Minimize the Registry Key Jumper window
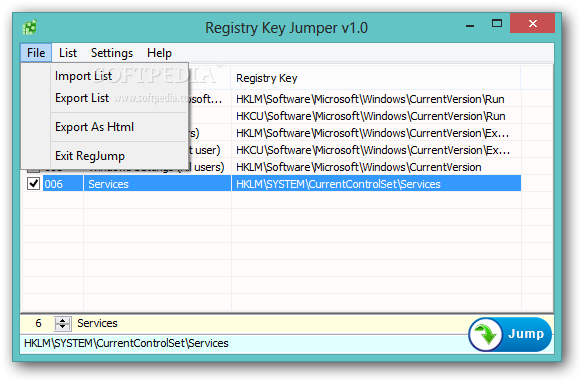 470,26
